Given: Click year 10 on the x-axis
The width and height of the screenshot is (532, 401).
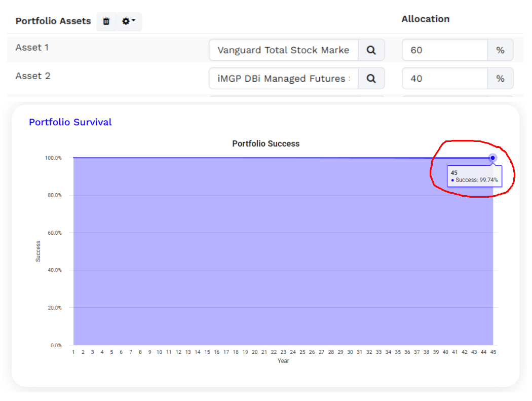Looking at the screenshot, I should [x=159, y=352].
